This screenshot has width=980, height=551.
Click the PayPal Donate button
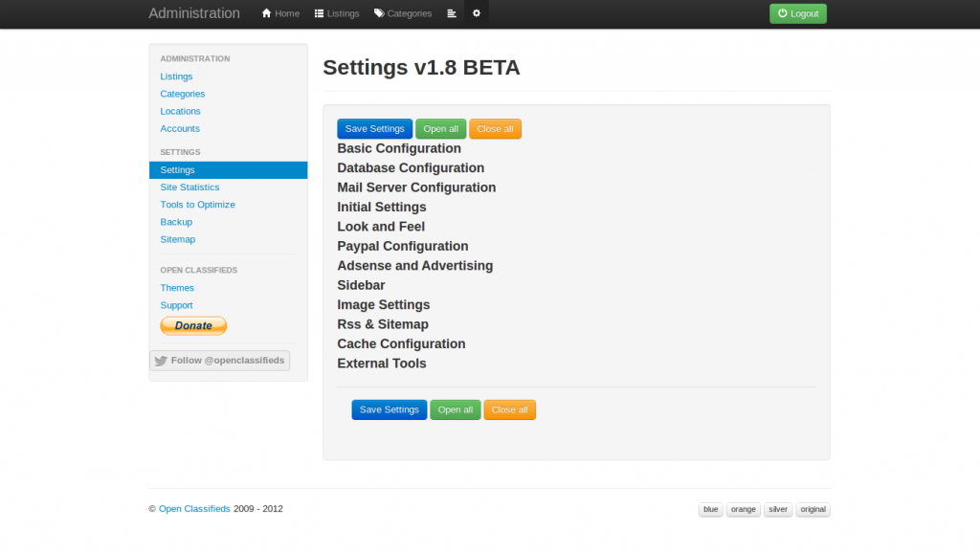coord(193,325)
